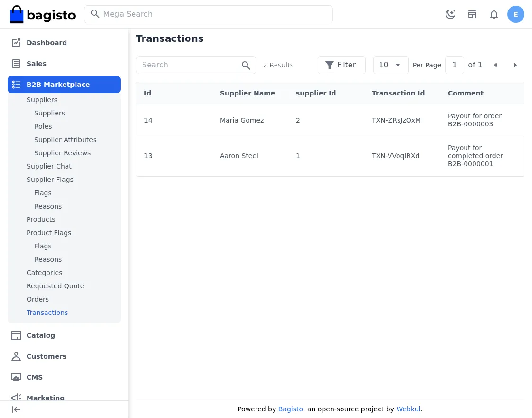
Task: Click Maria Gomez supplier name
Action: (x=242, y=120)
